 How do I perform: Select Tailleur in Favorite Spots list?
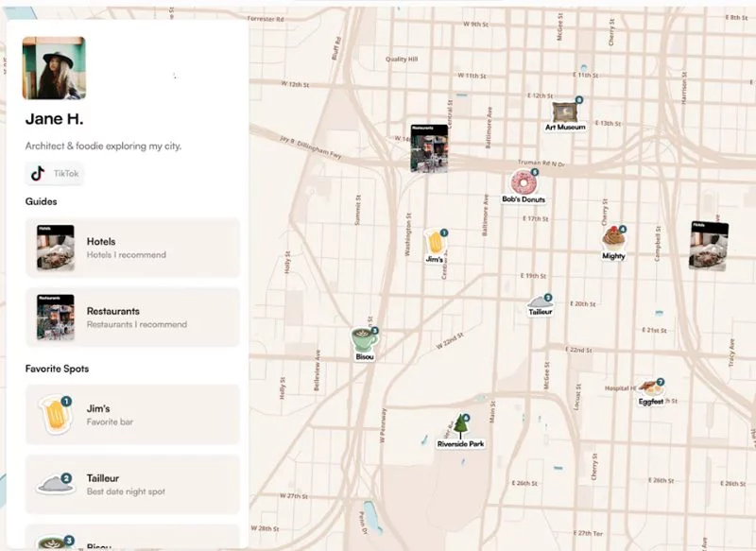[132, 484]
